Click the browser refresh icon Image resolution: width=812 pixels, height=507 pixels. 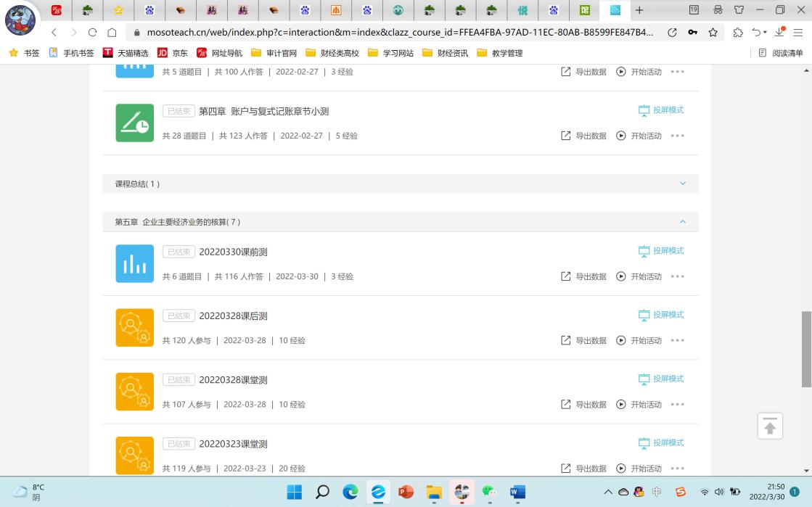tap(92, 33)
